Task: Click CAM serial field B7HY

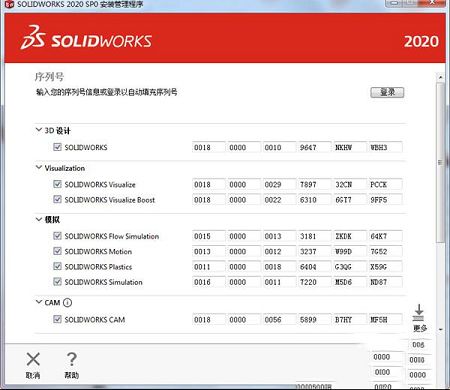Action: click(x=350, y=319)
